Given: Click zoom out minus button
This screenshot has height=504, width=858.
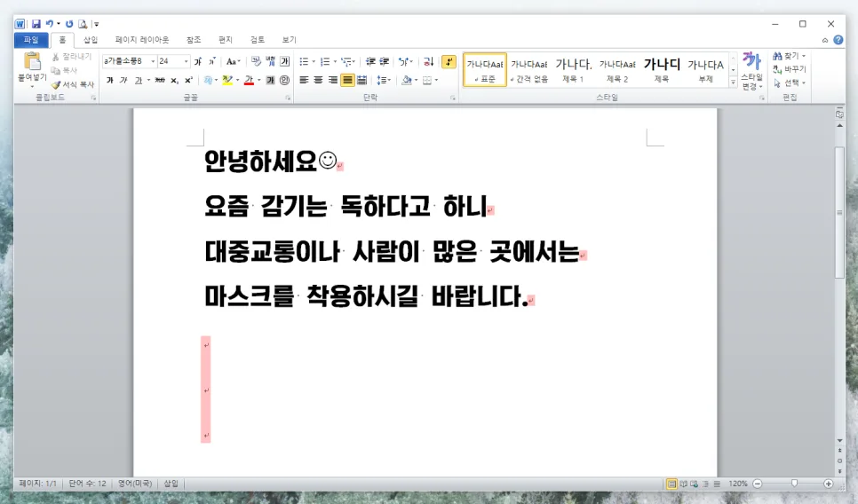Looking at the screenshot, I should [x=758, y=484].
